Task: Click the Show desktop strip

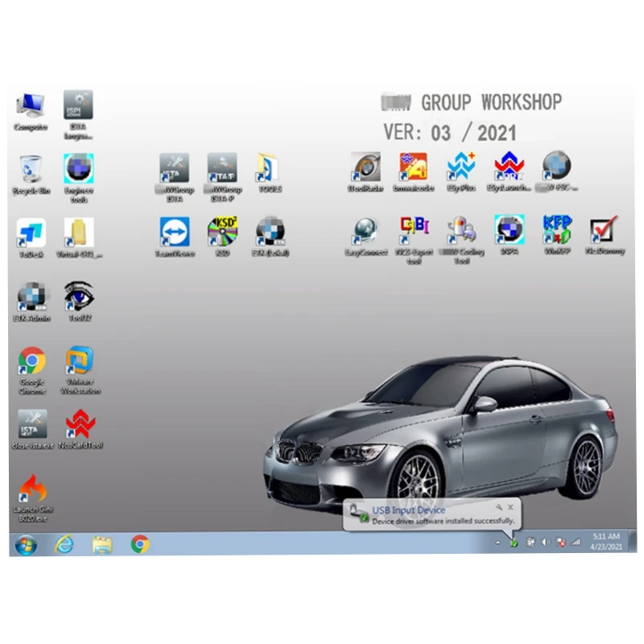Action: tap(632, 542)
